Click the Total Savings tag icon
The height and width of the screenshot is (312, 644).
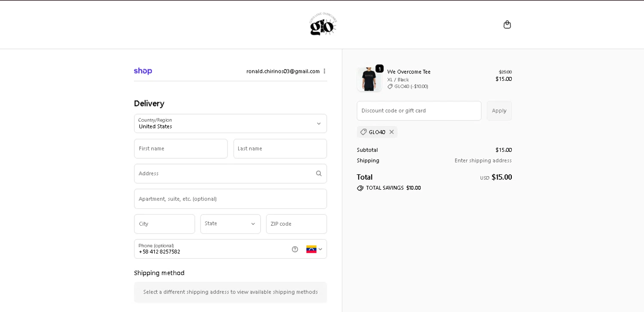pos(360,188)
